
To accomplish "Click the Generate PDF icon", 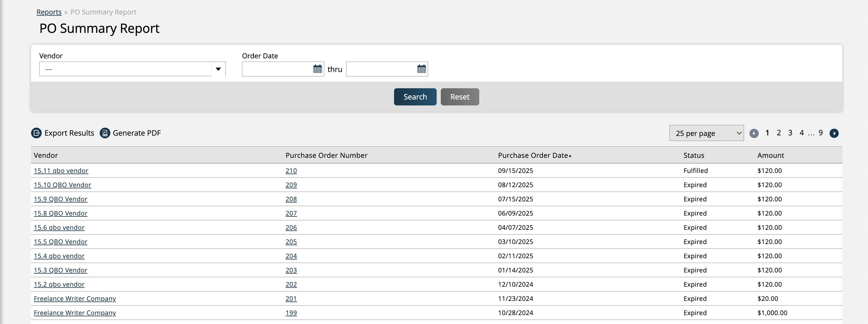I will (x=105, y=133).
